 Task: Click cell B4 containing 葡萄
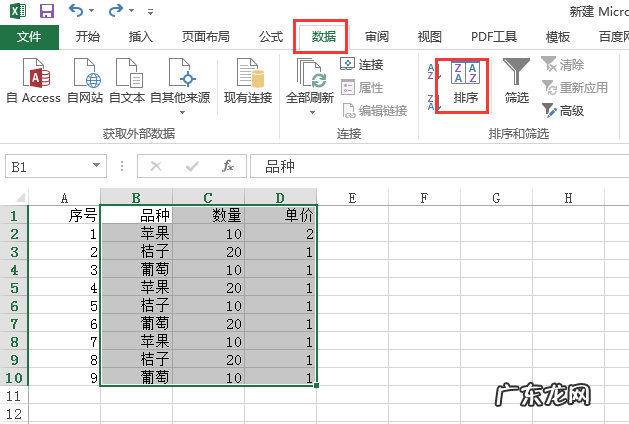[136, 270]
